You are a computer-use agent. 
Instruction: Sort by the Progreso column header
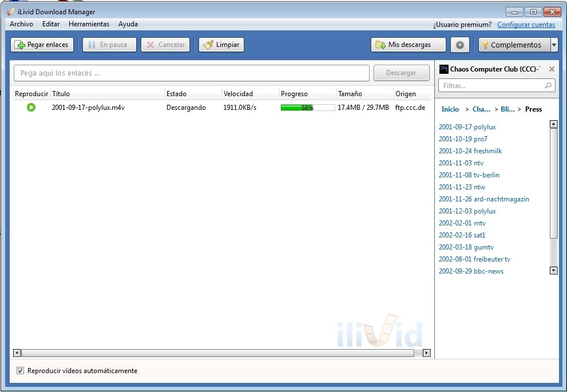tap(307, 94)
